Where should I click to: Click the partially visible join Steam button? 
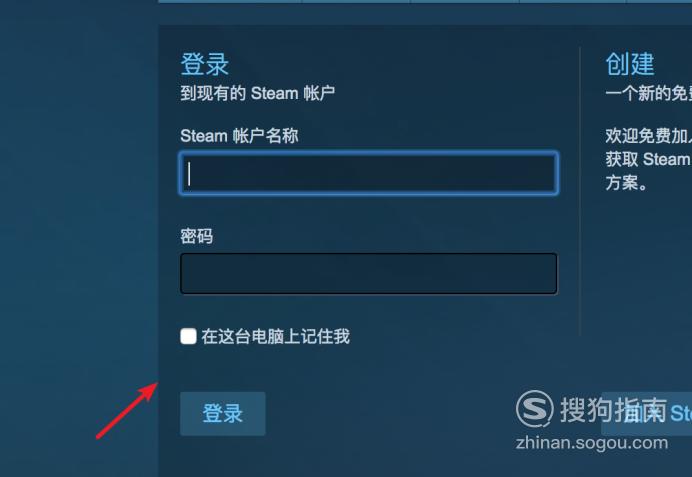tap(647, 413)
